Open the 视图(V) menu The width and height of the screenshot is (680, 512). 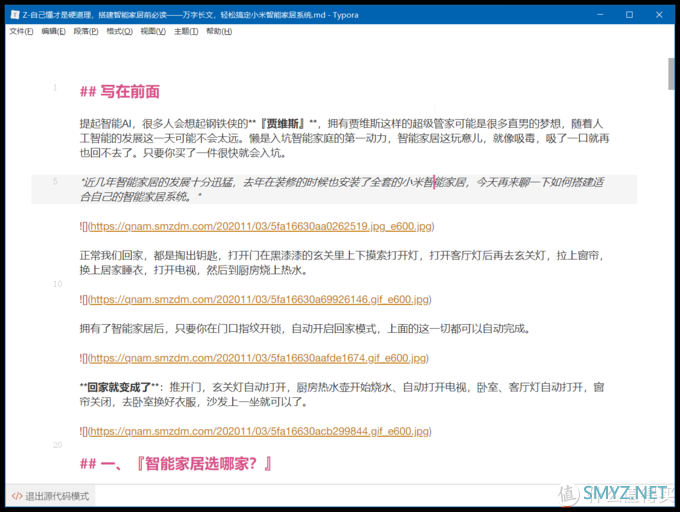[153, 31]
